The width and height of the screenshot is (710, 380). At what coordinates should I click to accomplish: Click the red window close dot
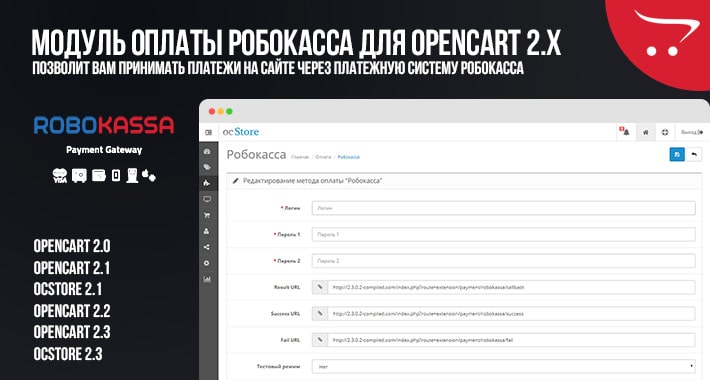[212, 111]
